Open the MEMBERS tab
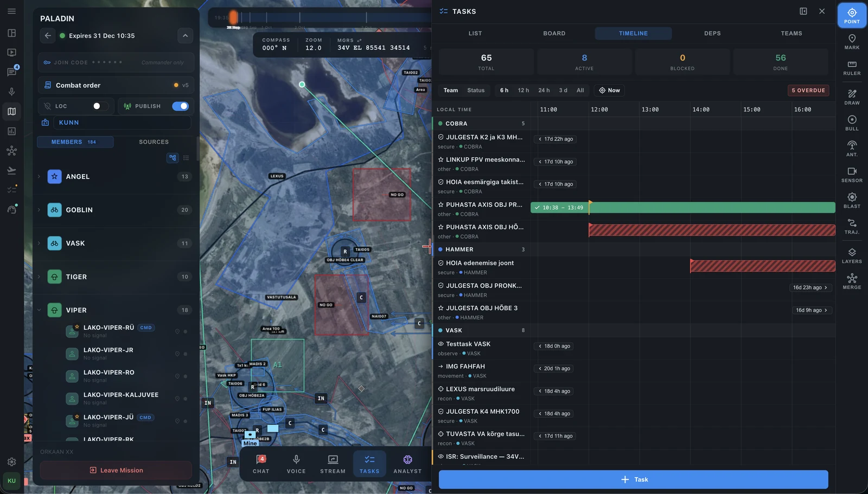Image resolution: width=868 pixels, height=494 pixels. click(75, 142)
